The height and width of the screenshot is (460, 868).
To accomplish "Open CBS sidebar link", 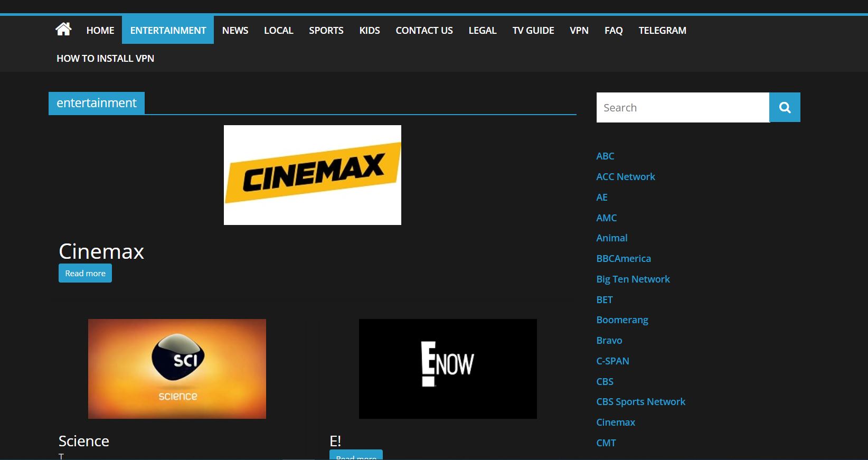I will tap(605, 381).
